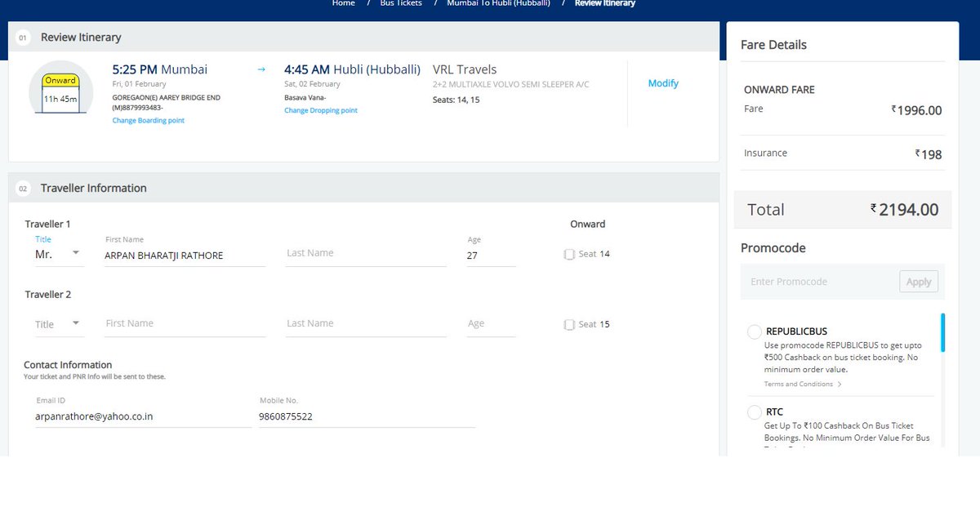Open Mumbai To Hubli (Hubballi) breadcrumb

coord(498,3)
